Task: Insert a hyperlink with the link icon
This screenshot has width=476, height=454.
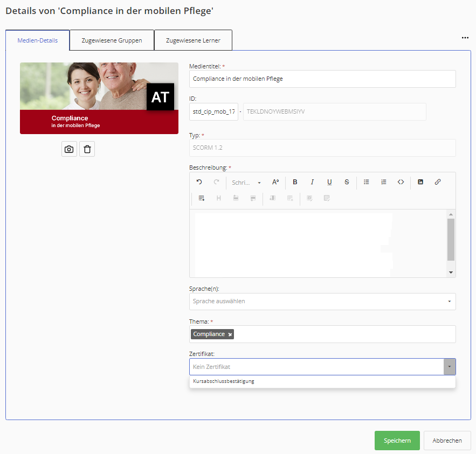Action: [438, 182]
